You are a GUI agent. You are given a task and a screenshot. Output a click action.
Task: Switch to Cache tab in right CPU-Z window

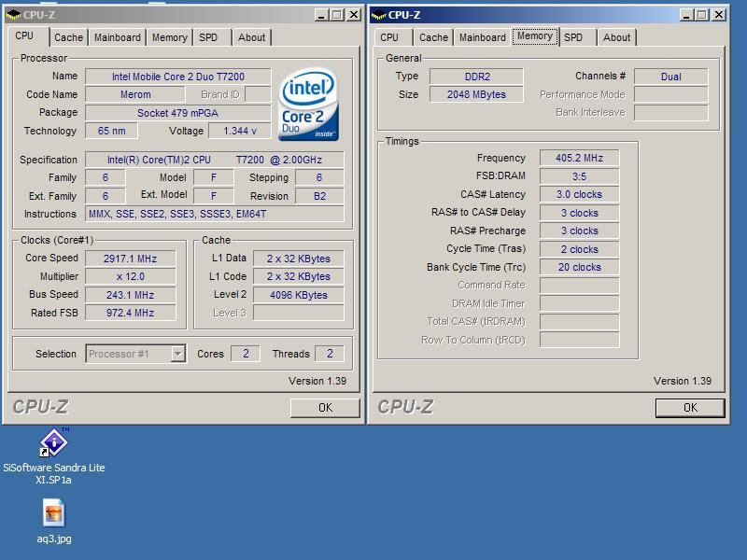[433, 37]
